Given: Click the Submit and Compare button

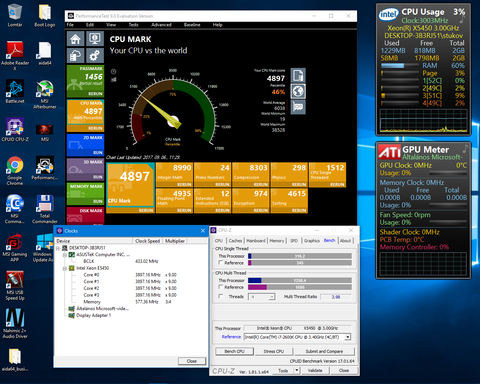Looking at the screenshot, I should (x=324, y=351).
